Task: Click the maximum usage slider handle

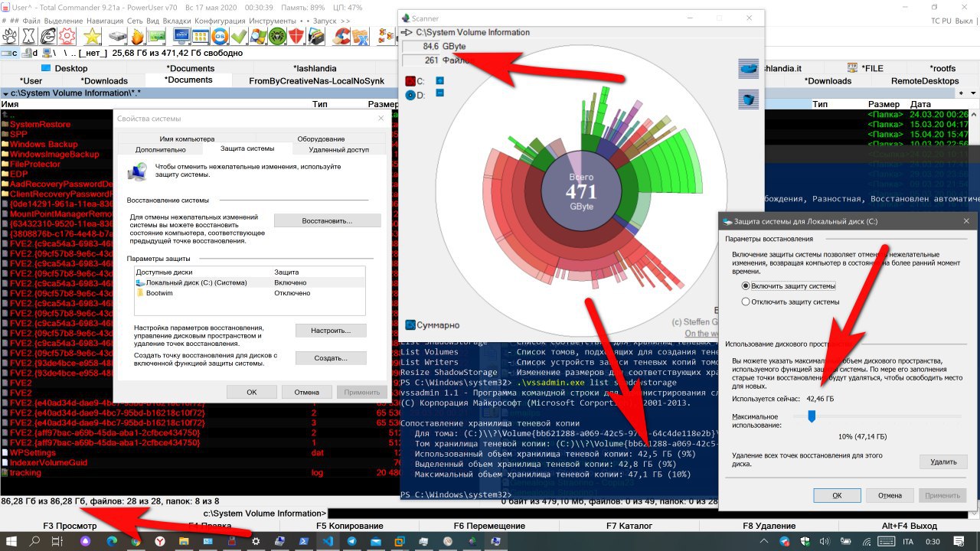Action: coord(812,416)
